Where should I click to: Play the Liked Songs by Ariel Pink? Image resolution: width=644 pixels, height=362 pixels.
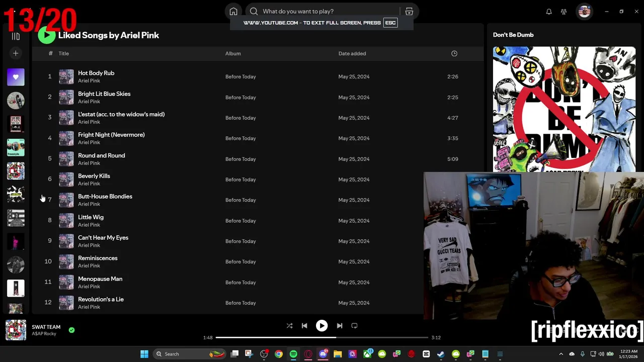tap(46, 35)
